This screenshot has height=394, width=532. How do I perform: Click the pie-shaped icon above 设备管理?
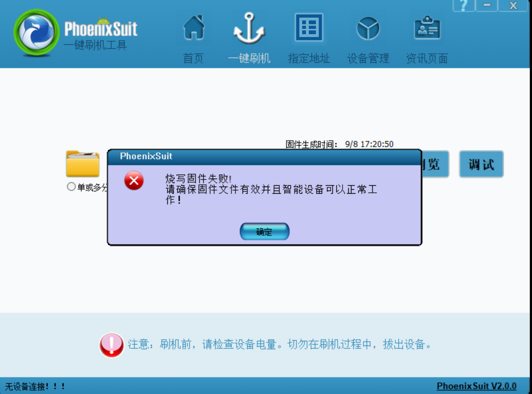(368, 28)
